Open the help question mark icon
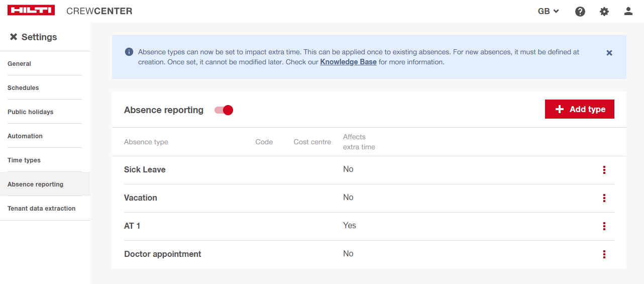The width and height of the screenshot is (644, 284). [x=580, y=11]
